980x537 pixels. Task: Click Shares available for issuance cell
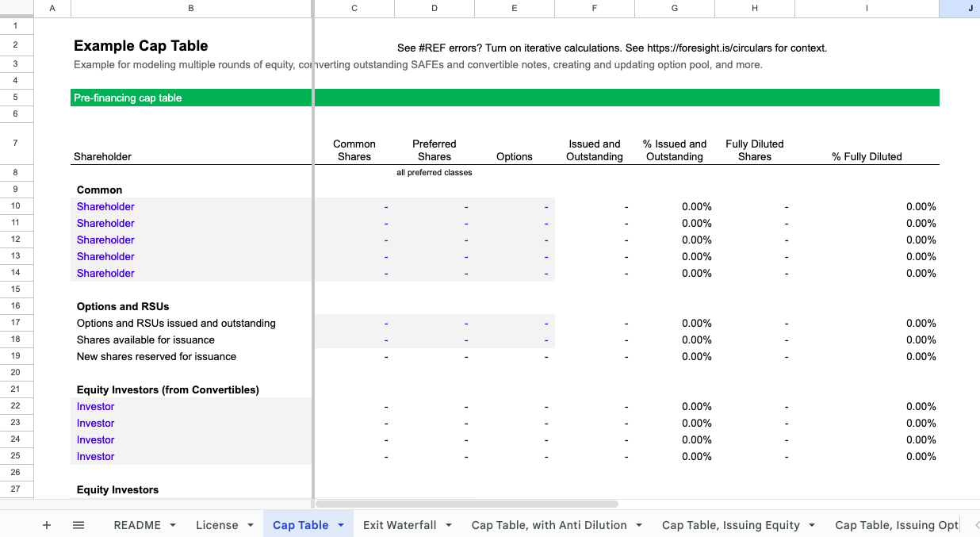(144, 340)
